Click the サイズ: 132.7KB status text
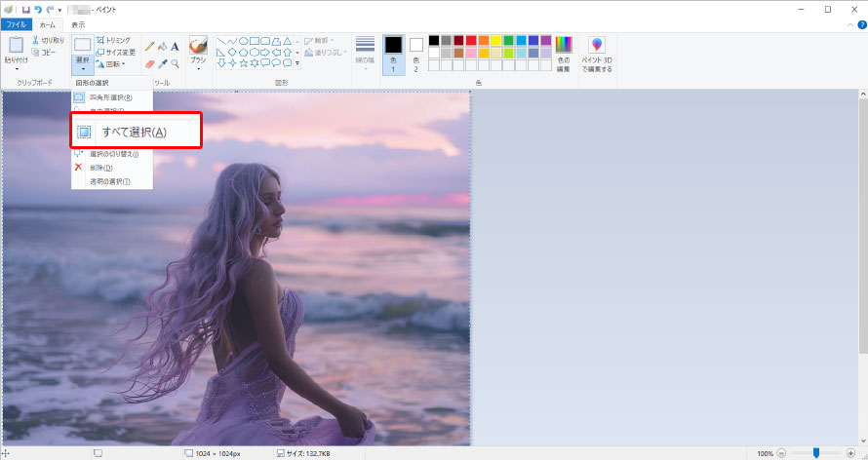The width and height of the screenshot is (868, 460). (x=308, y=454)
